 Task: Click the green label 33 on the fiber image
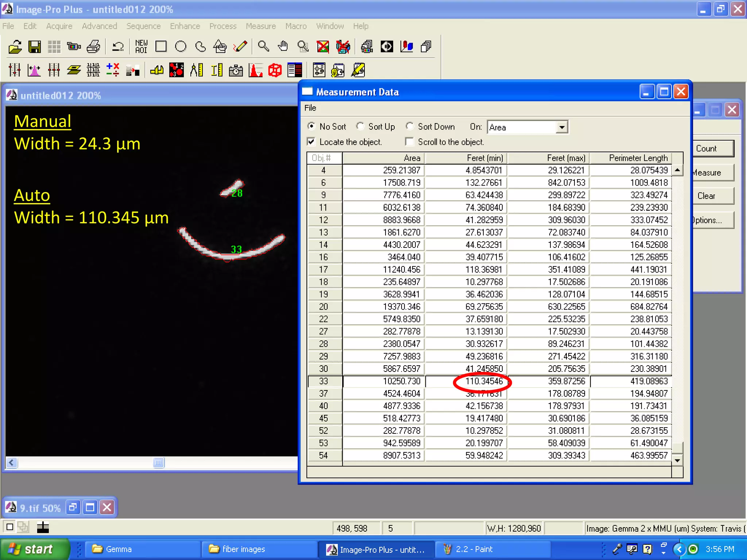236,249
